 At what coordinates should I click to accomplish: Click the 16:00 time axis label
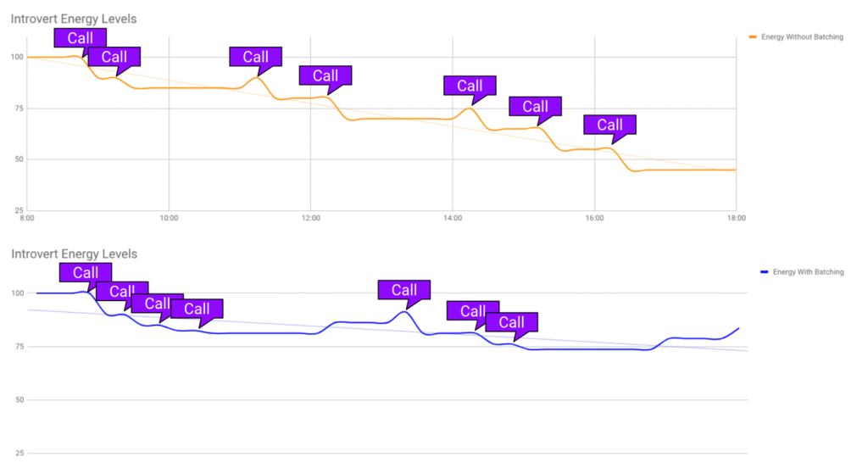594,218
